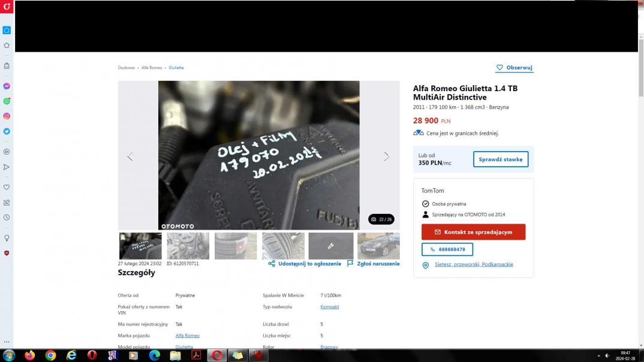Open location Sietesz, przeworski, Podkarpackie link
Viewport: 644px width, 362px height.
tap(474, 264)
